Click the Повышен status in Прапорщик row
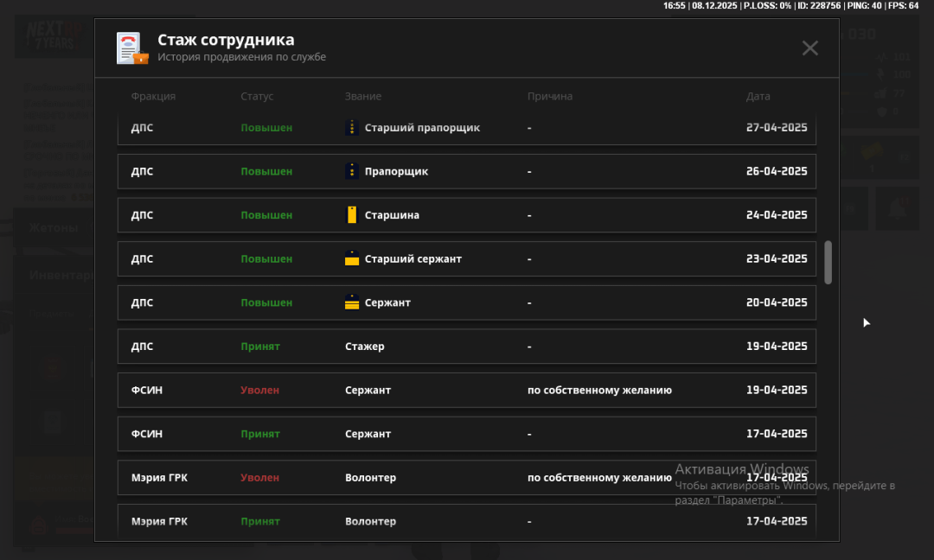 point(266,171)
